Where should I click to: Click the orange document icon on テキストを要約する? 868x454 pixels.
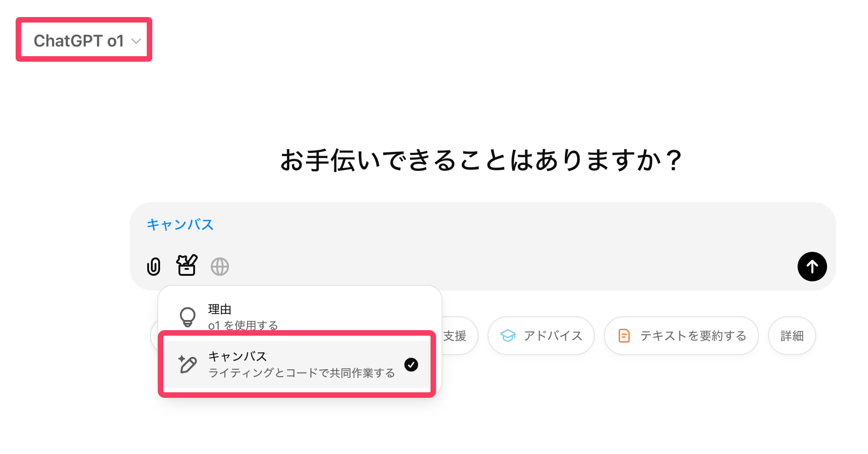pyautogui.click(x=624, y=336)
